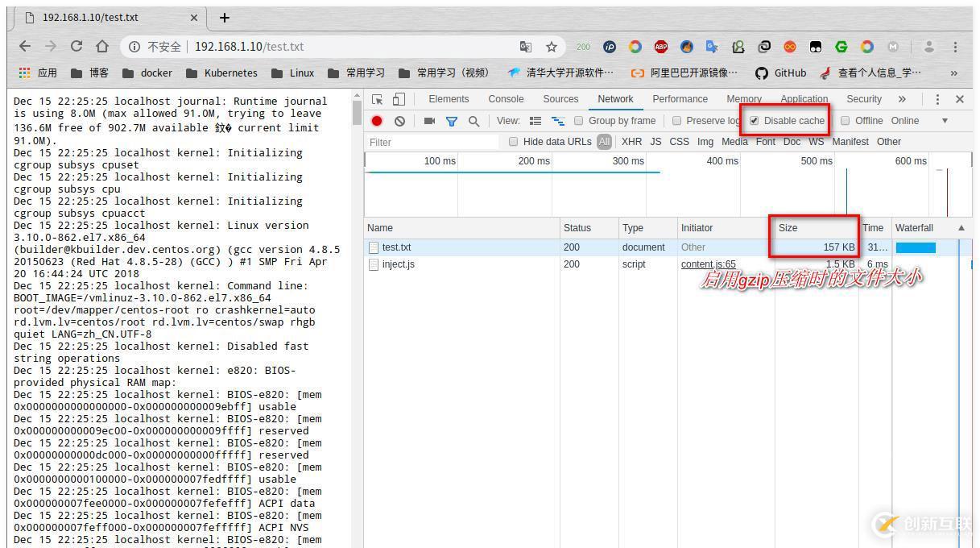The image size is (980, 548).
Task: Toggle the network filter funnel icon
Action: [x=452, y=121]
